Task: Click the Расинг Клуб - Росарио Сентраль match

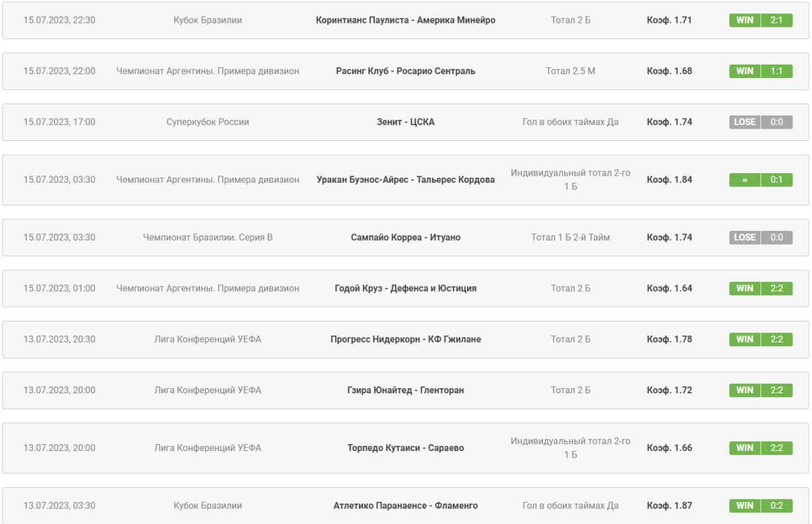Action: [x=405, y=71]
